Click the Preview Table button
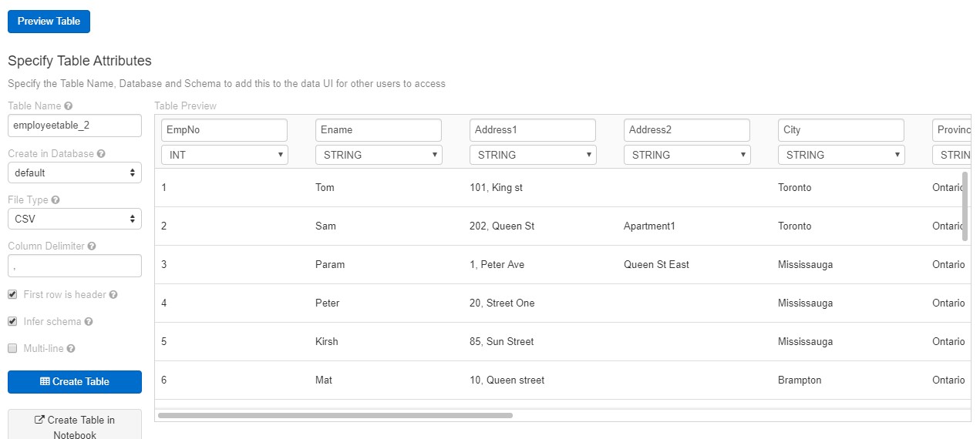 [x=49, y=22]
